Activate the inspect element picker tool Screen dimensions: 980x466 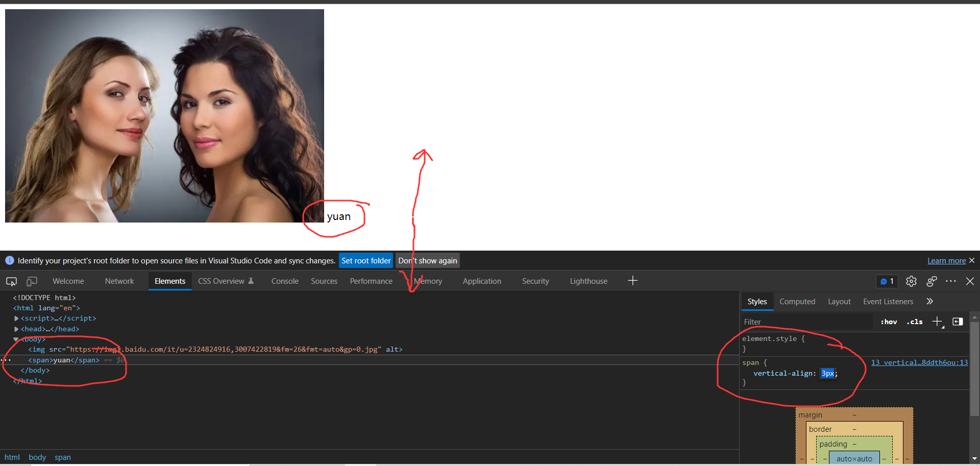coord(11,281)
